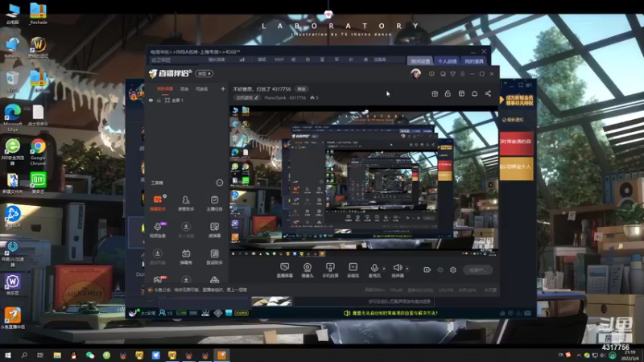Image resolution: width=644 pixels, height=362 pixels.
Task: Click the record video icon beside settings
Action: pyautogui.click(x=427, y=269)
